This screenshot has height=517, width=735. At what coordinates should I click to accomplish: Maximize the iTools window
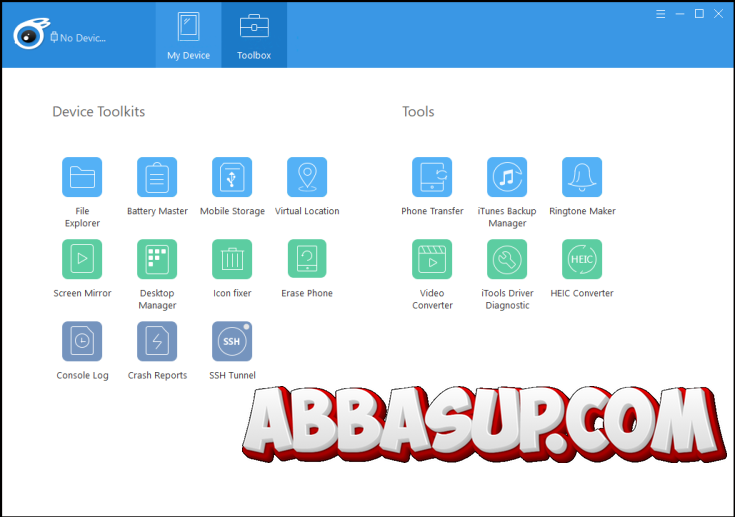pyautogui.click(x=699, y=14)
